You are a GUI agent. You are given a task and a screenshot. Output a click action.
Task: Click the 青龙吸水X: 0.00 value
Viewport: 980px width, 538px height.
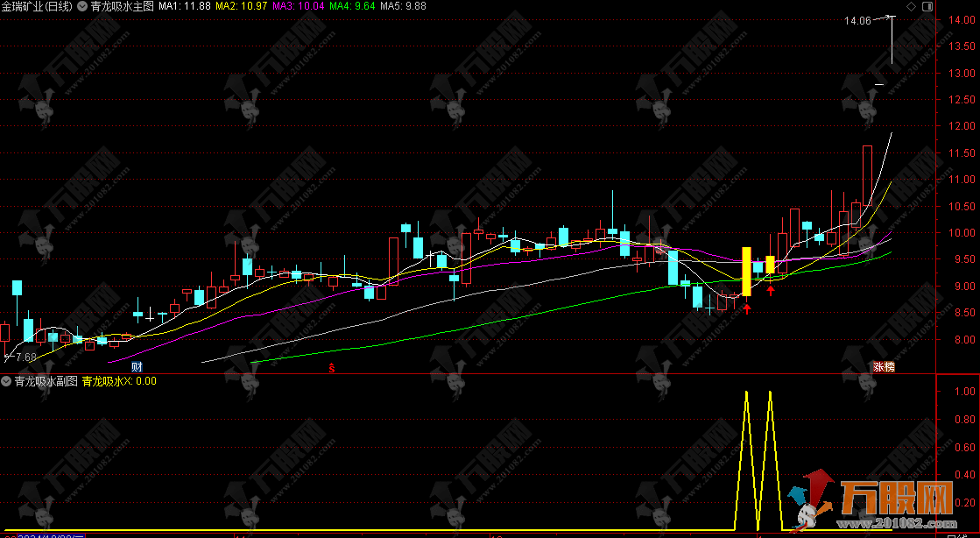point(119,381)
